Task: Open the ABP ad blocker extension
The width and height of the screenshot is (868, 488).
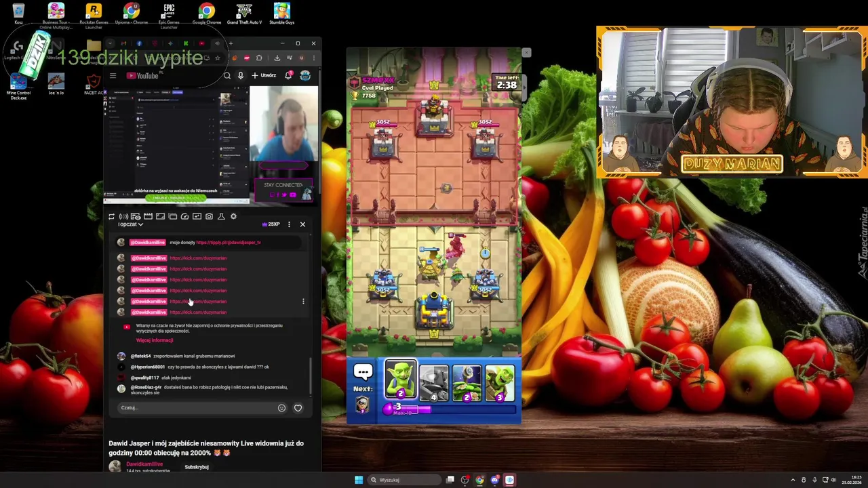Action: pos(247,58)
